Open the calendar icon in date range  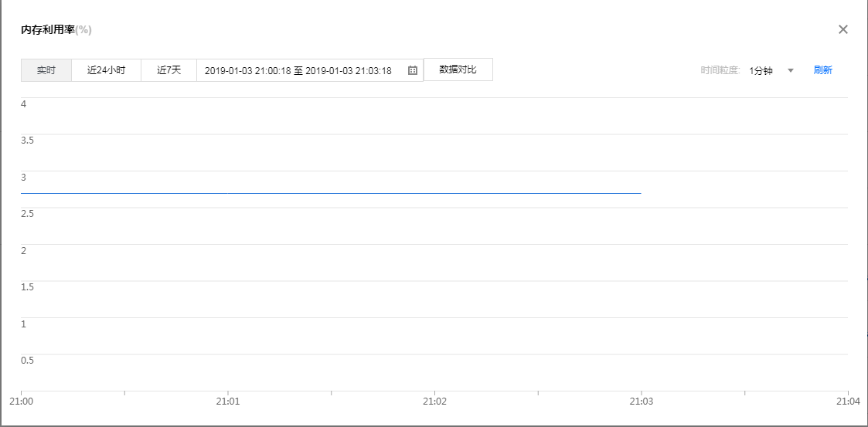click(413, 70)
